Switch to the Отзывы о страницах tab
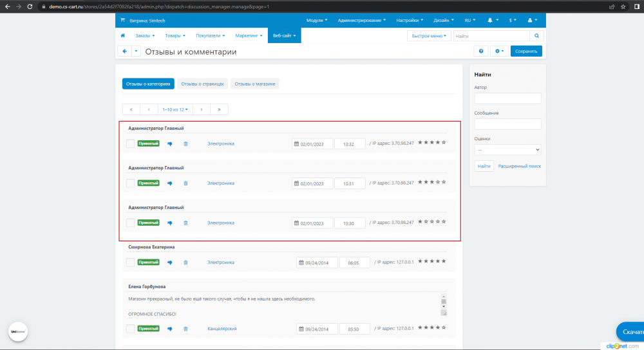Image resolution: width=644 pixels, height=350 pixels. 202,84
